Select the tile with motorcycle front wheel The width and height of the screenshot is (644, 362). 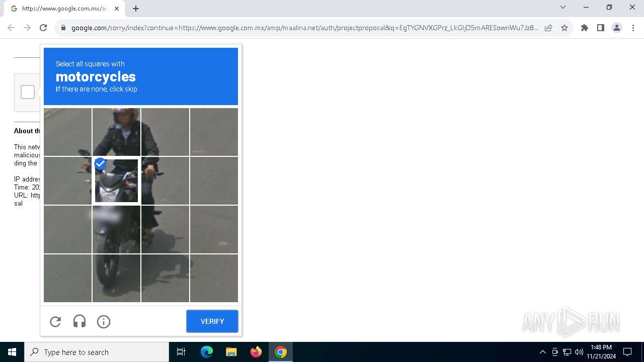point(116,278)
